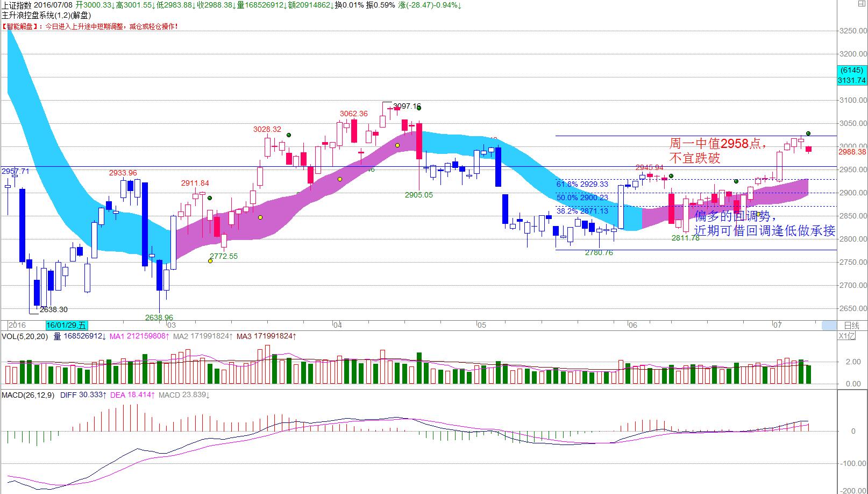This screenshot has height=494, width=868.
Task: Click the 2772.55 low price label
Action: tap(223, 256)
